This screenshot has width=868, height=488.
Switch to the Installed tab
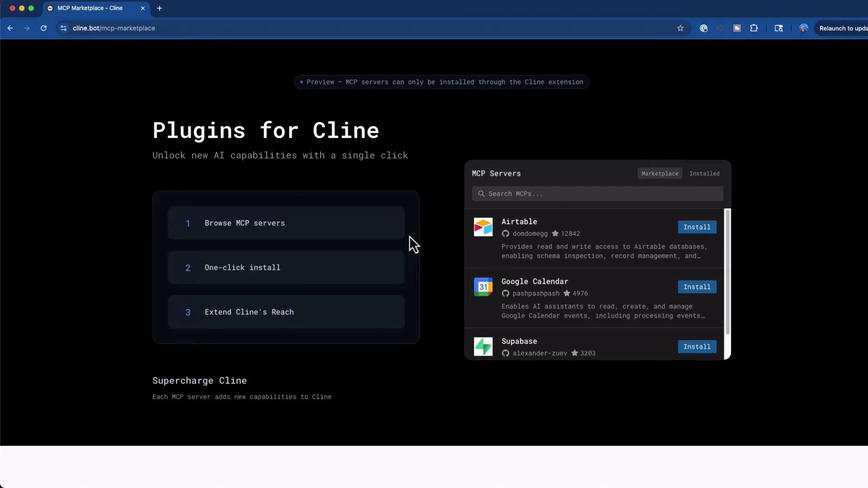pyautogui.click(x=704, y=173)
